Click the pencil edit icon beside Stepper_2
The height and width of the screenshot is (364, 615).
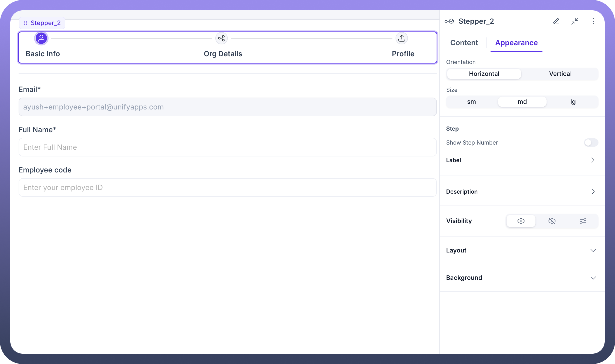coord(556,21)
